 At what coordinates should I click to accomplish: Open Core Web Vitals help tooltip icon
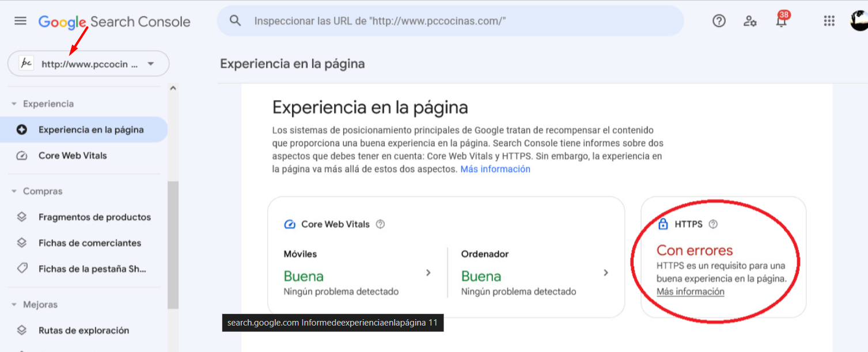coord(380,224)
